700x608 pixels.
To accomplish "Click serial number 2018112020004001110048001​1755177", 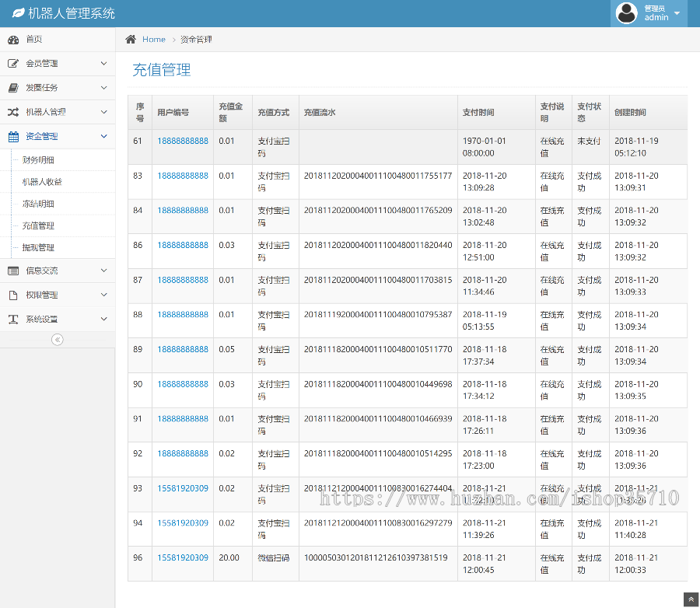I will click(x=378, y=176).
